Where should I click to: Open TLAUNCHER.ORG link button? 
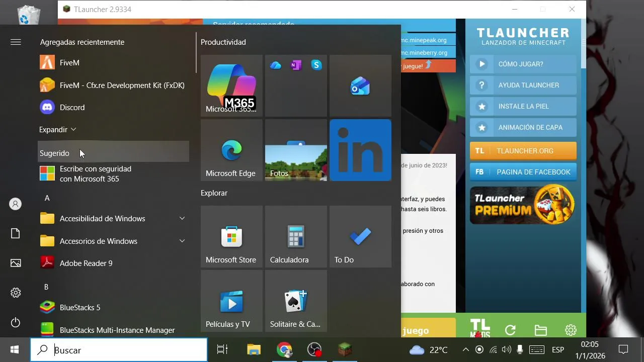pyautogui.click(x=523, y=151)
